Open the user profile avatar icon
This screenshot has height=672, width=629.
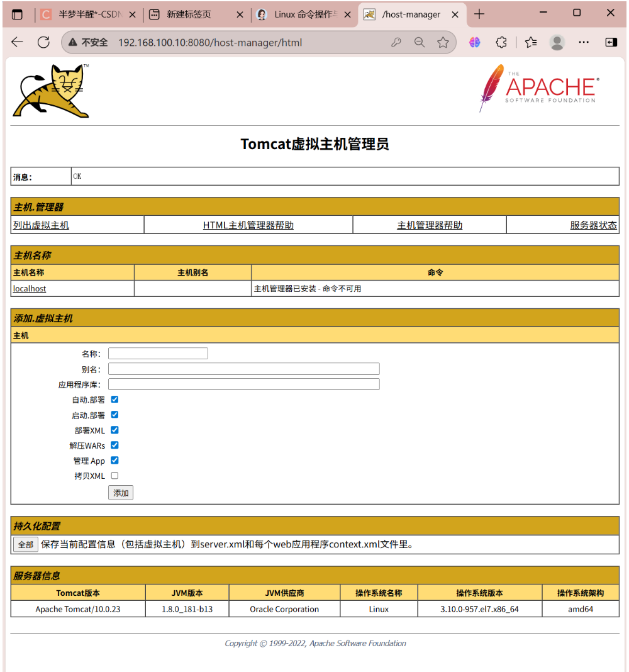pyautogui.click(x=557, y=42)
